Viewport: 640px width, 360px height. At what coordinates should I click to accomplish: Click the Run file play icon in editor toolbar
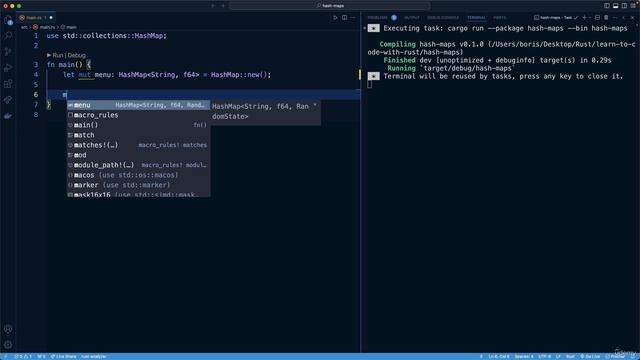[335, 18]
